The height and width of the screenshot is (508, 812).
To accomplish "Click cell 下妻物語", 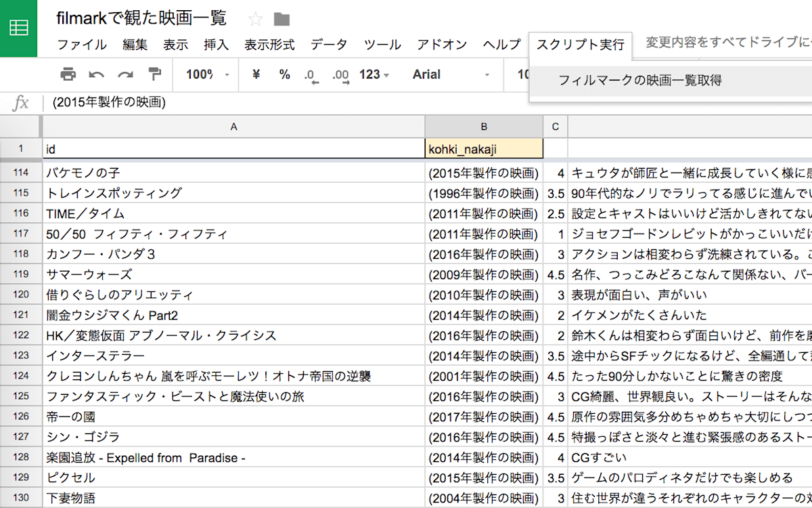I will [x=233, y=498].
